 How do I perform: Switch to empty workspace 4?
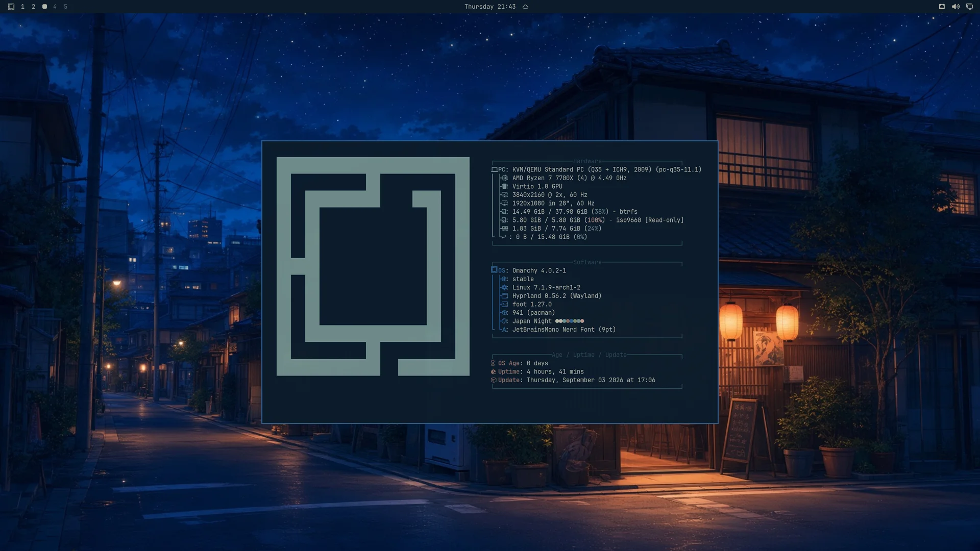pyautogui.click(x=55, y=7)
